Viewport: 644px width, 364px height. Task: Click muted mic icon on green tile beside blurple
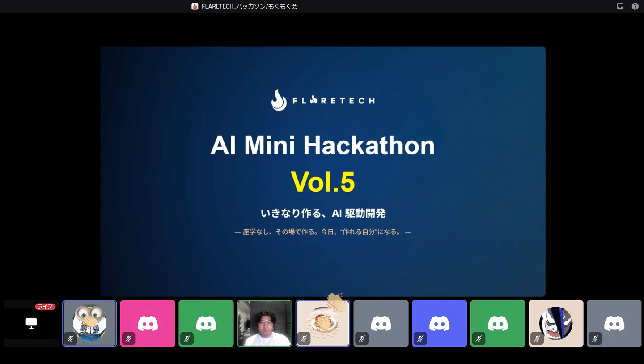point(479,339)
